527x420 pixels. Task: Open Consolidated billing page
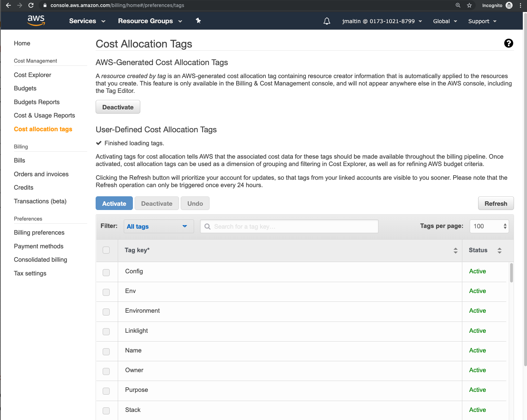point(41,260)
